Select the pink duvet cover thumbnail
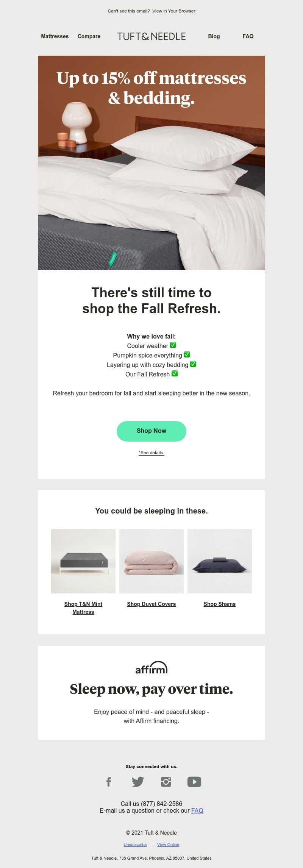Viewport: 303px width, 868px height. [x=151, y=561]
